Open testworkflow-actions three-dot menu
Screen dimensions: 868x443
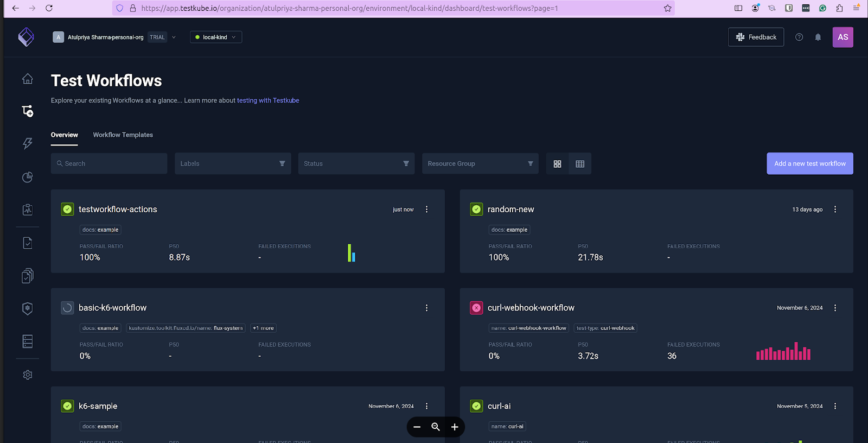click(427, 210)
